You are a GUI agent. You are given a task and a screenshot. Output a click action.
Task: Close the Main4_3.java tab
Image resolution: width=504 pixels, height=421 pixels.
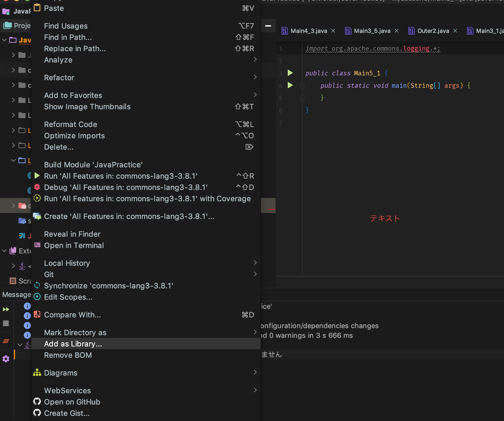(x=333, y=31)
